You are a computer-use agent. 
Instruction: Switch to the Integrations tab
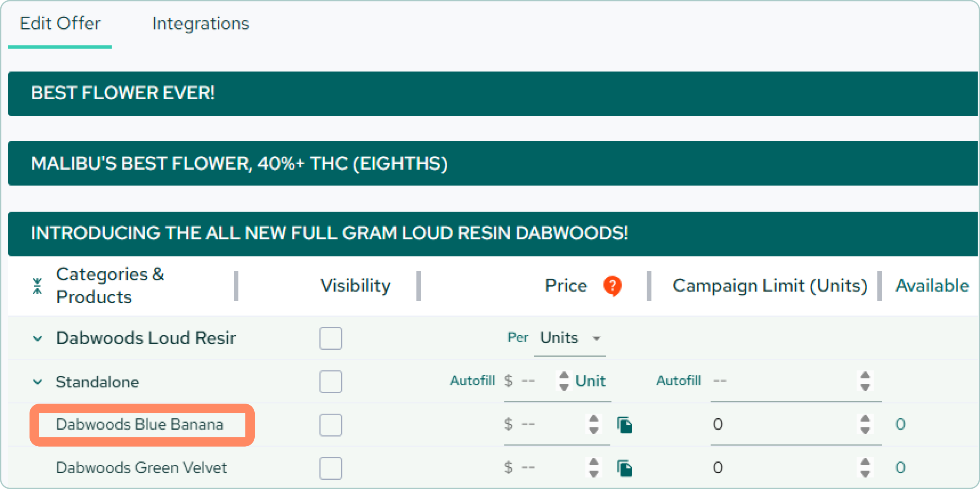point(201,24)
